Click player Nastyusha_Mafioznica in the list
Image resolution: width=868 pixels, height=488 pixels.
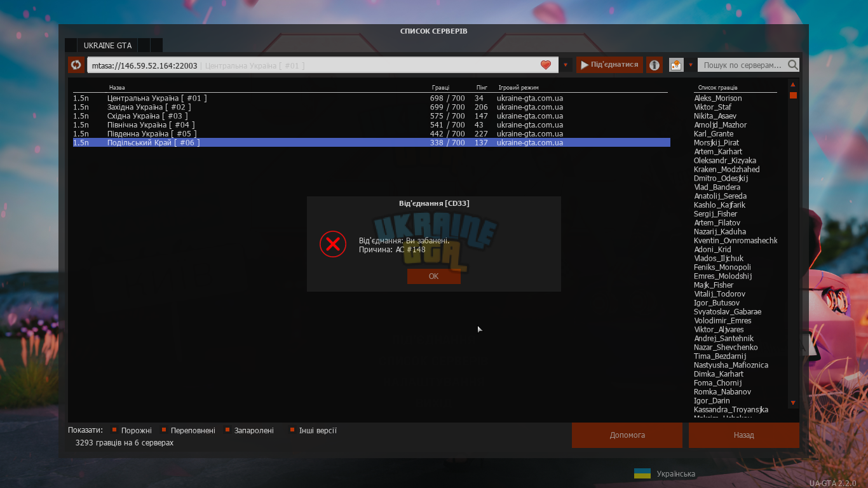[731, 365]
